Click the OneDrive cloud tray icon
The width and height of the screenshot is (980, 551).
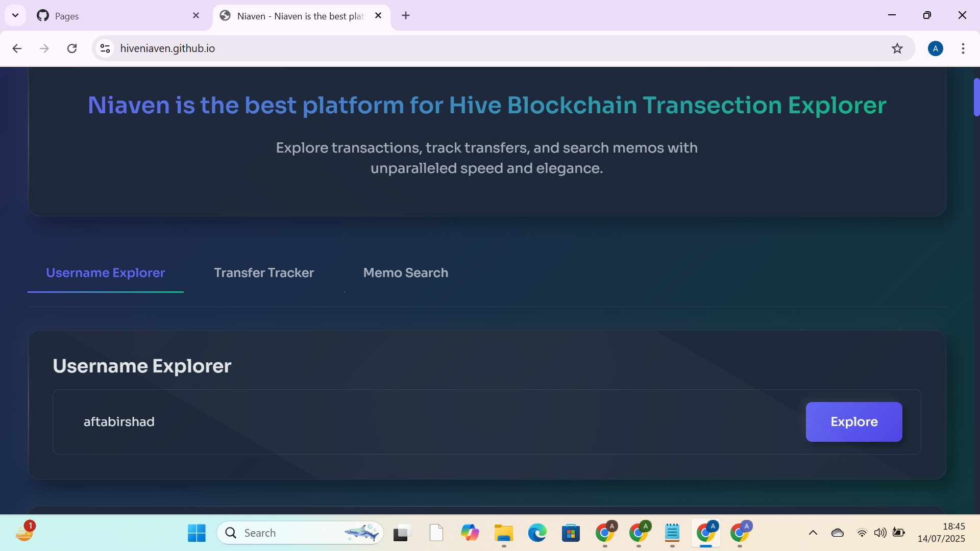click(x=838, y=533)
